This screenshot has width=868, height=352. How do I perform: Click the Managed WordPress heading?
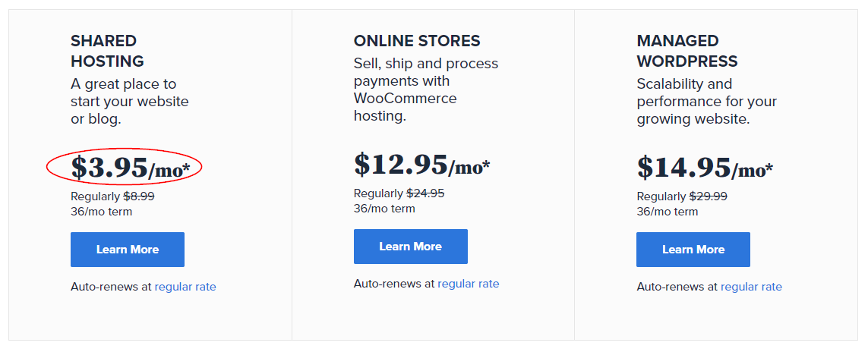tap(687, 51)
